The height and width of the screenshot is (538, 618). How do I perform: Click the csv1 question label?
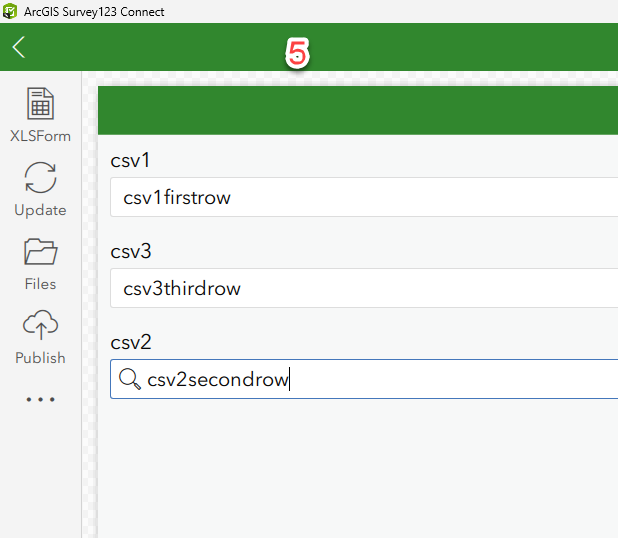point(130,160)
